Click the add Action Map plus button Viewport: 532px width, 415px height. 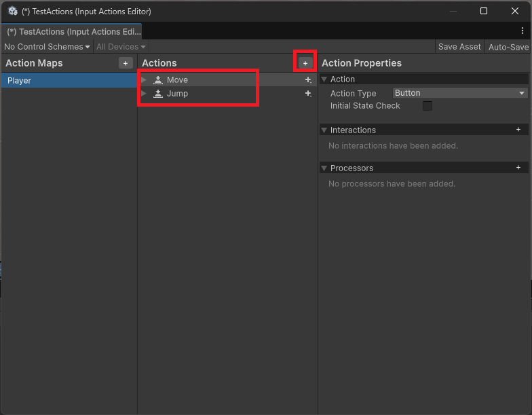(125, 63)
